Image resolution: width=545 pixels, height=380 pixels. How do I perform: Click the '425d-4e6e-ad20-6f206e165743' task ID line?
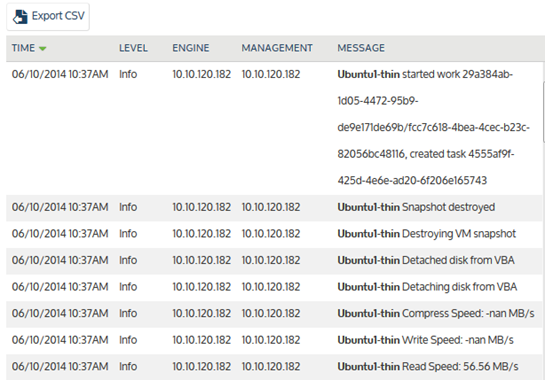pos(412,180)
